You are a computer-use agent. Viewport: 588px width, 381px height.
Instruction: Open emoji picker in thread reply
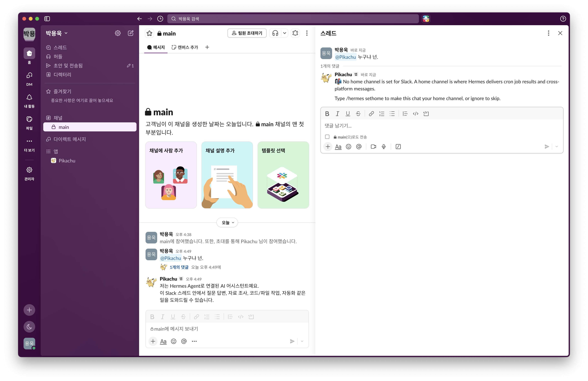[349, 147]
